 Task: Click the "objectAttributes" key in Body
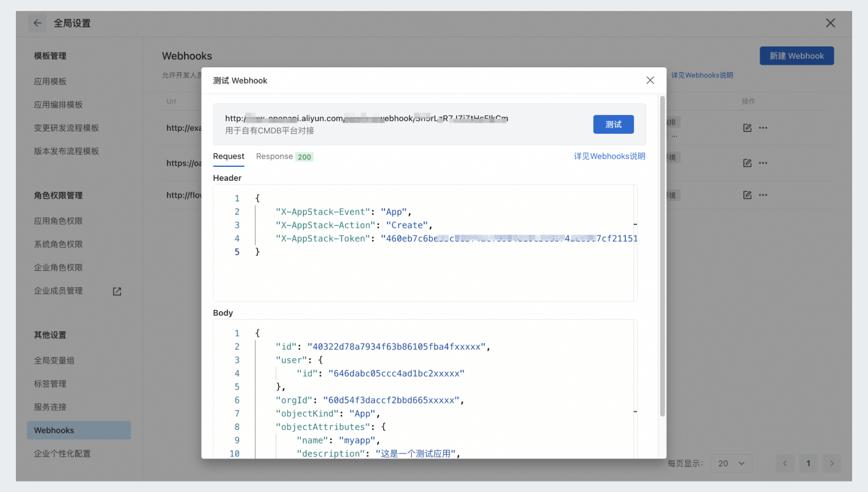[323, 427]
